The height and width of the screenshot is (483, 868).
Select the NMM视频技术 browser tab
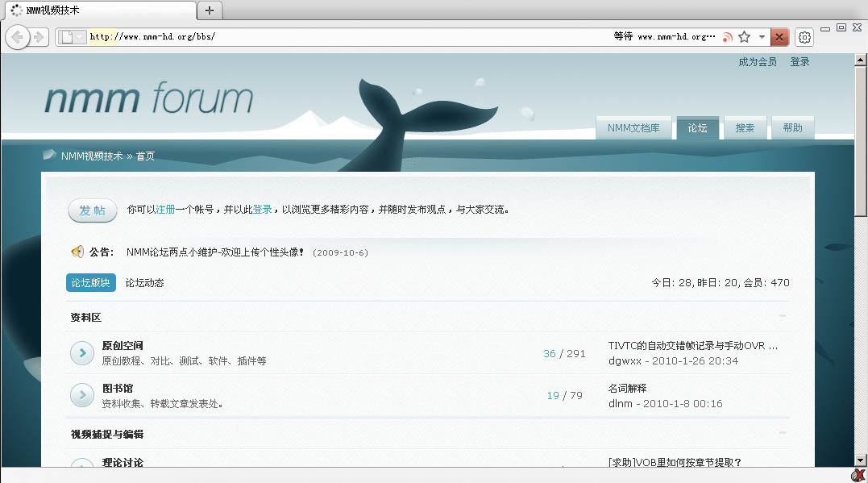pos(100,10)
